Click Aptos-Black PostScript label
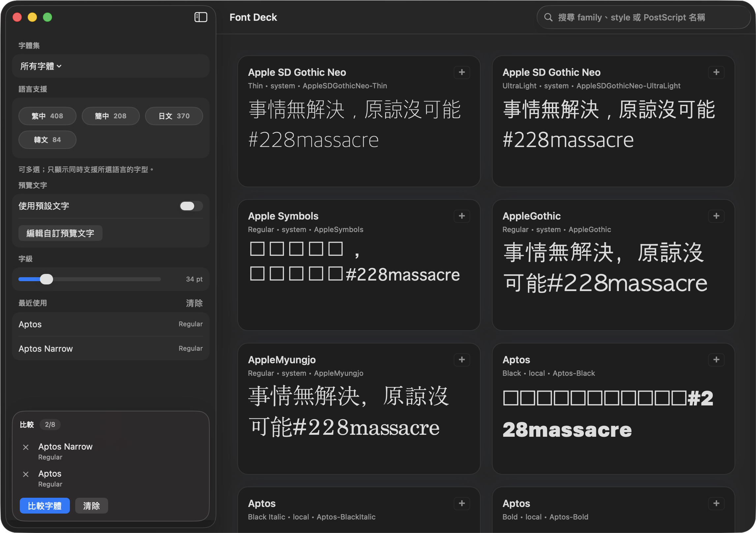The width and height of the screenshot is (756, 533). click(574, 373)
